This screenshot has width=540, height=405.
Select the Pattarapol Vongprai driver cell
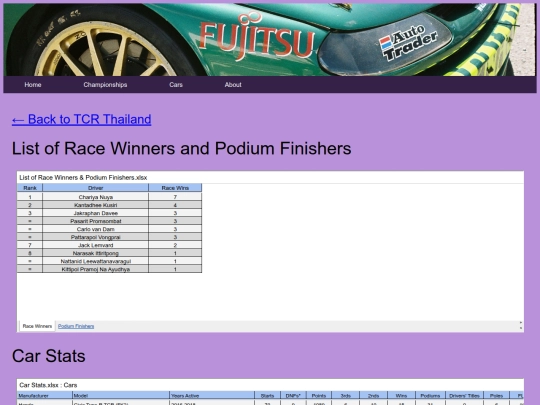pyautogui.click(x=96, y=237)
